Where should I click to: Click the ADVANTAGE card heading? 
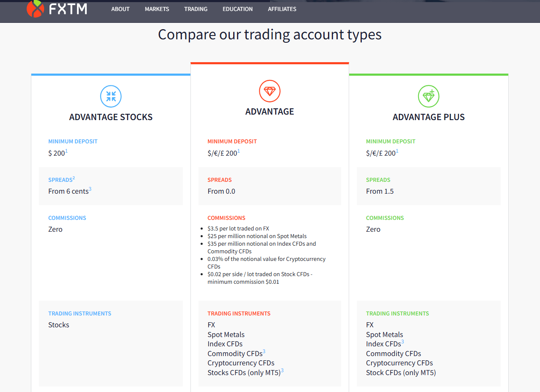pyautogui.click(x=270, y=112)
